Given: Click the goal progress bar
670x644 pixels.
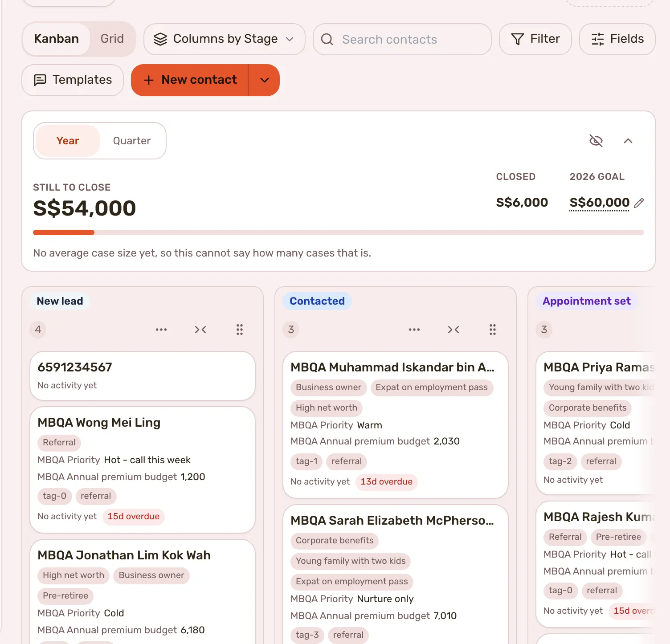Looking at the screenshot, I should pyautogui.click(x=339, y=232).
